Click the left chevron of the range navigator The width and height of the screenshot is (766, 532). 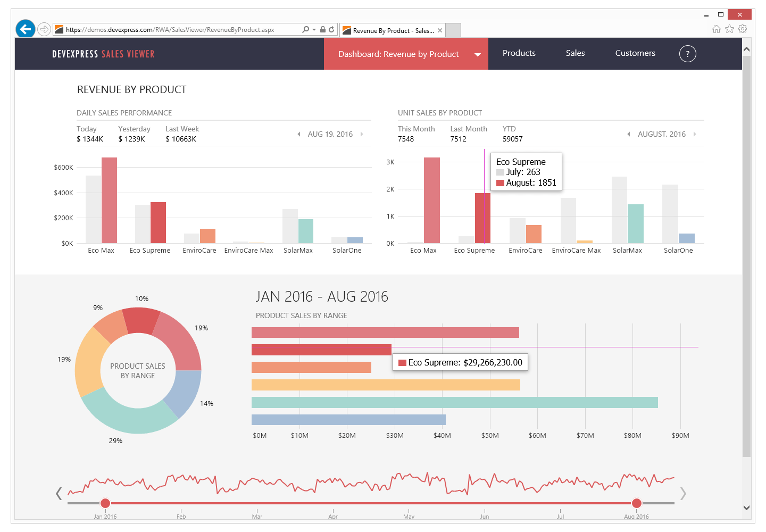59,494
